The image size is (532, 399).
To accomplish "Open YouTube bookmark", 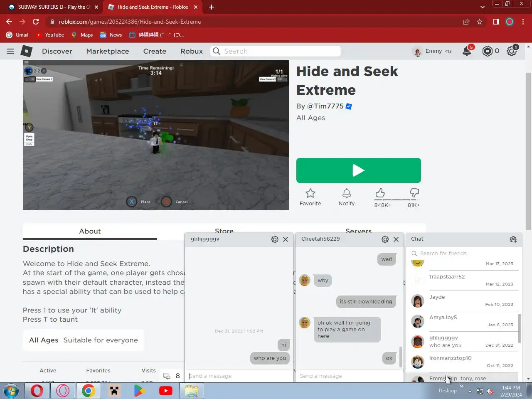I will [50, 35].
